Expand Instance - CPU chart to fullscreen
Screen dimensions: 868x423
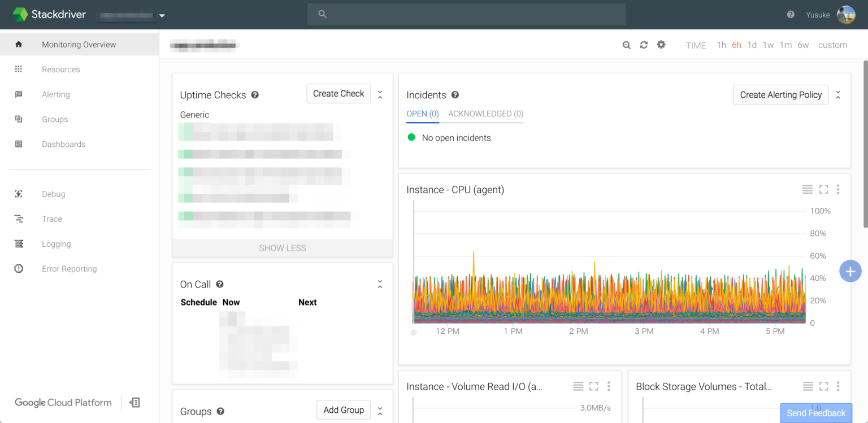click(x=823, y=189)
